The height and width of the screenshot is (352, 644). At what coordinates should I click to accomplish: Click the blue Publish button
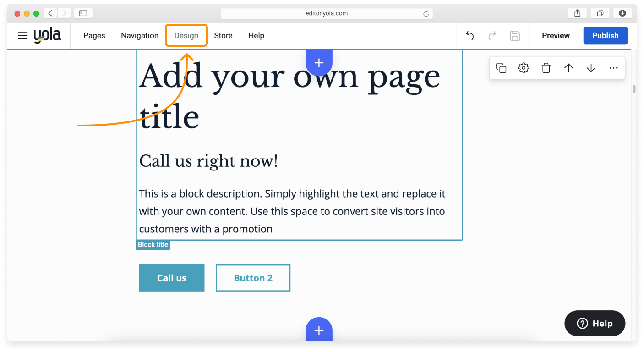[x=605, y=36]
